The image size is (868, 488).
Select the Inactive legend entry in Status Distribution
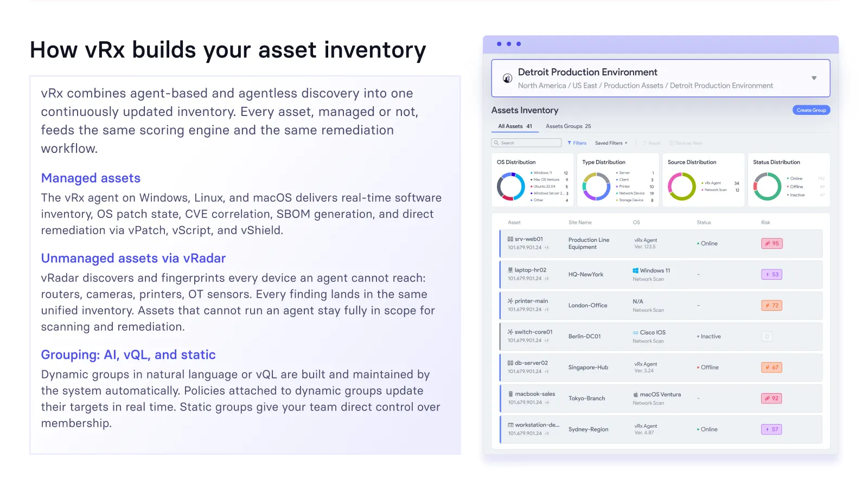coord(806,195)
